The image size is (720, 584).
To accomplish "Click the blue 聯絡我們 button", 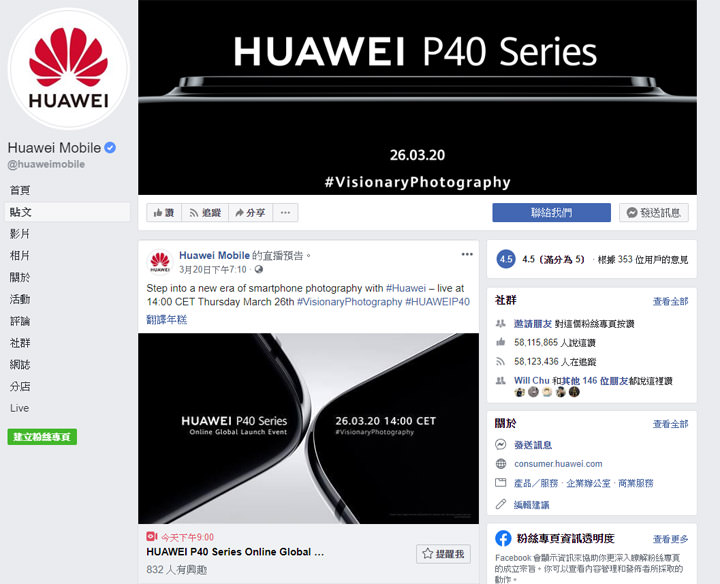I will tap(551, 213).
